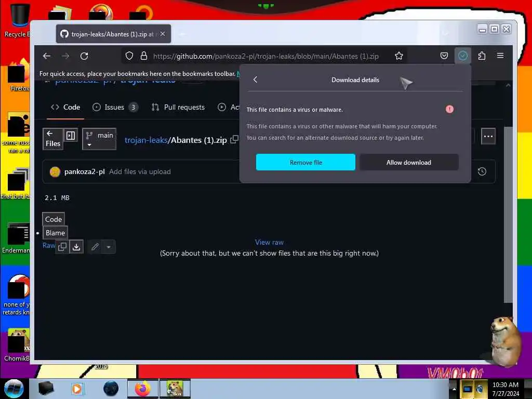The width and height of the screenshot is (532, 399).
Task: Open Firefox from the taskbar
Action: click(x=143, y=389)
